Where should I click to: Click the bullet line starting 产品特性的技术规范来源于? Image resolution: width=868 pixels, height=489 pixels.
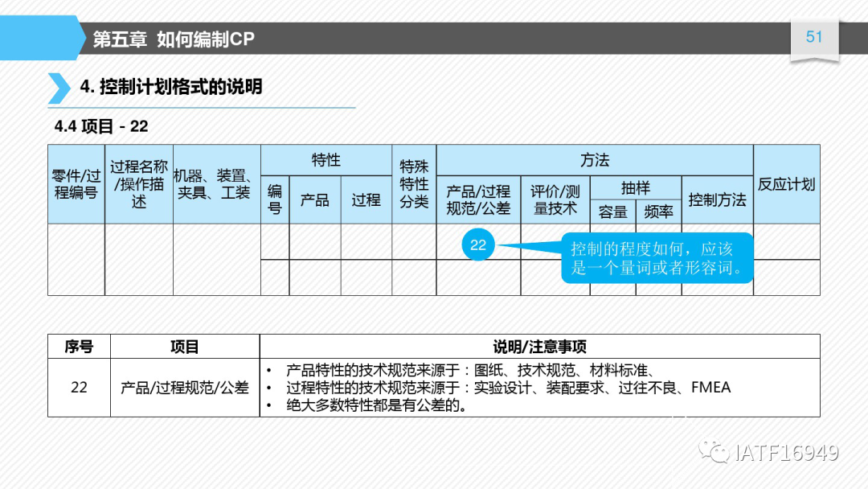[470, 371]
